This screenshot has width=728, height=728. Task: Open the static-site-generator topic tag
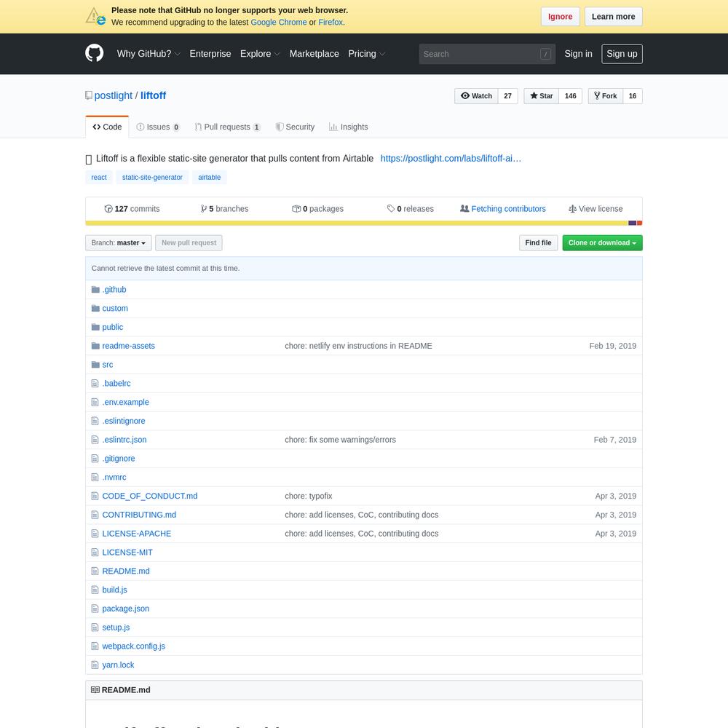coord(152,178)
